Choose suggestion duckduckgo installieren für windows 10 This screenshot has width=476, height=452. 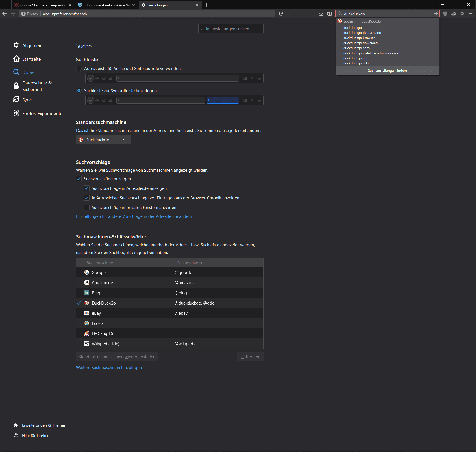[387, 53]
